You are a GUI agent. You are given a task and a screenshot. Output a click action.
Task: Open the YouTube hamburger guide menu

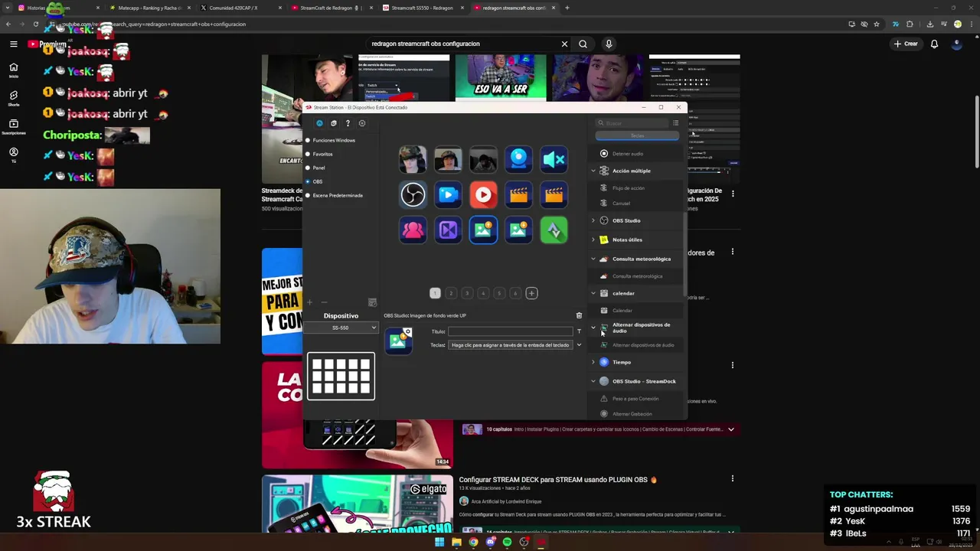[13, 44]
